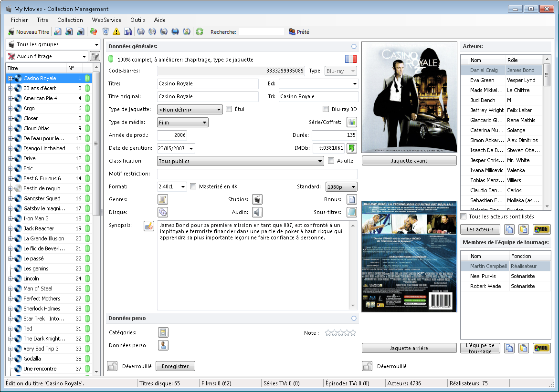Viewport: 559px width, 392px height.
Task: Click the Données perso section info icon
Action: [354, 318]
